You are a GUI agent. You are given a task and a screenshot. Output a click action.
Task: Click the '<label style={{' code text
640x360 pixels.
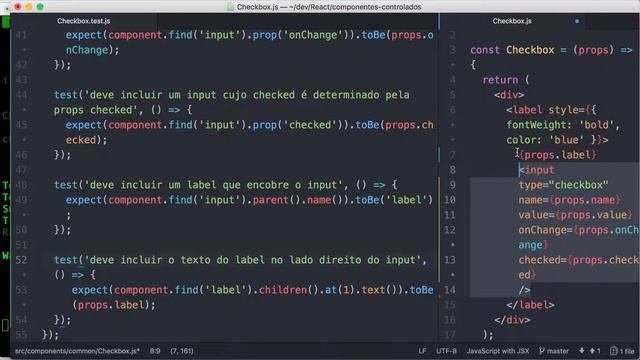click(551, 110)
